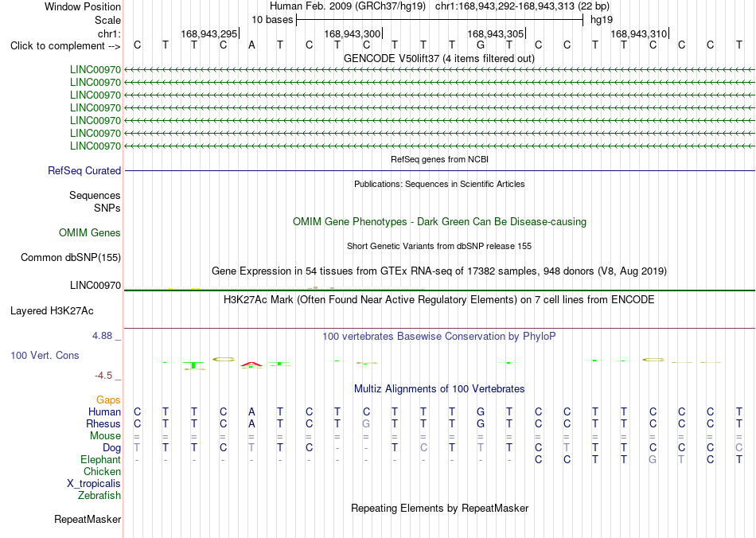Open the 'Short Genetic Variants from dbSNP' title
Image resolution: width=756 pixels, height=538 pixels.
click(x=439, y=246)
